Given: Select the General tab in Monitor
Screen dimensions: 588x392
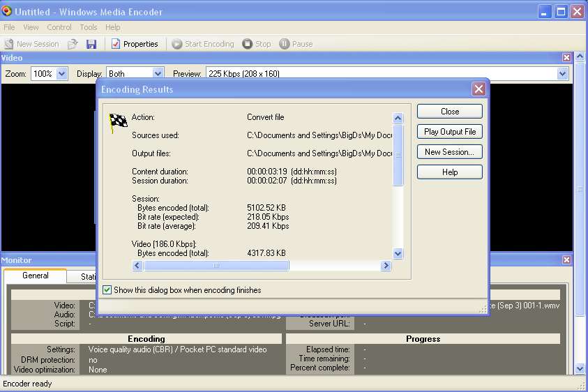Looking at the screenshot, I should pos(36,276).
